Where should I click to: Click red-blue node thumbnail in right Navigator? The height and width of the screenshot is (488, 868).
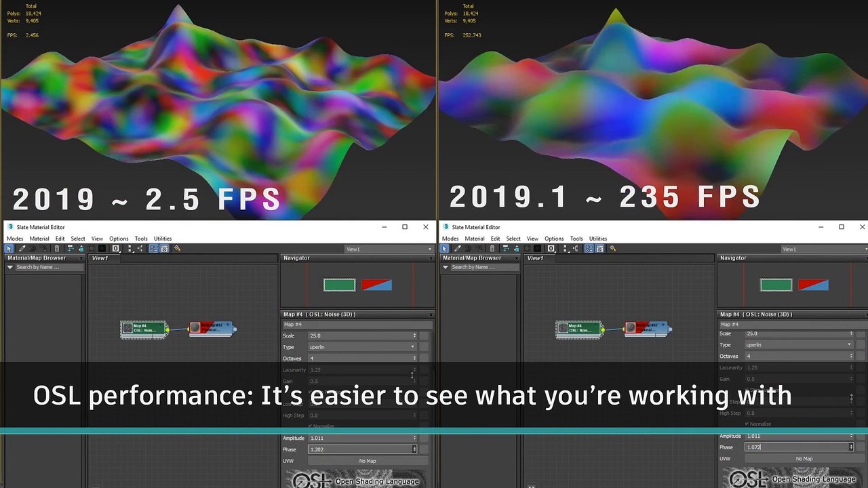coord(813,285)
